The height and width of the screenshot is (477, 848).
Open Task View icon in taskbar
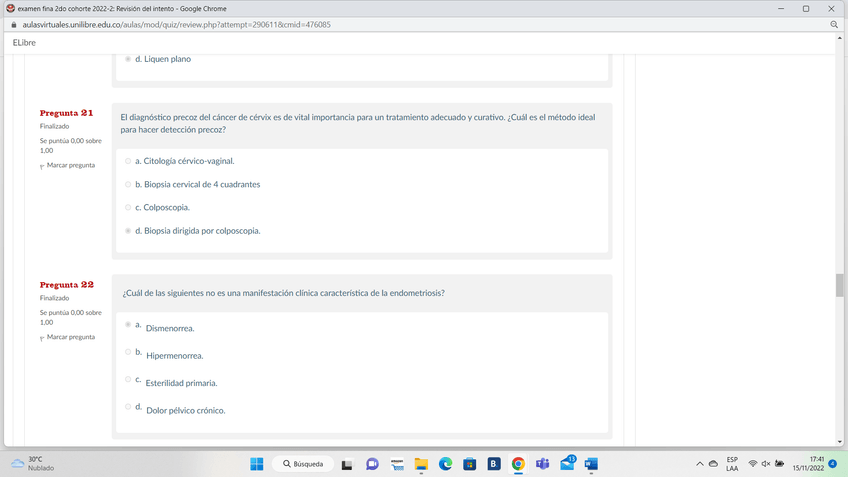click(x=347, y=464)
